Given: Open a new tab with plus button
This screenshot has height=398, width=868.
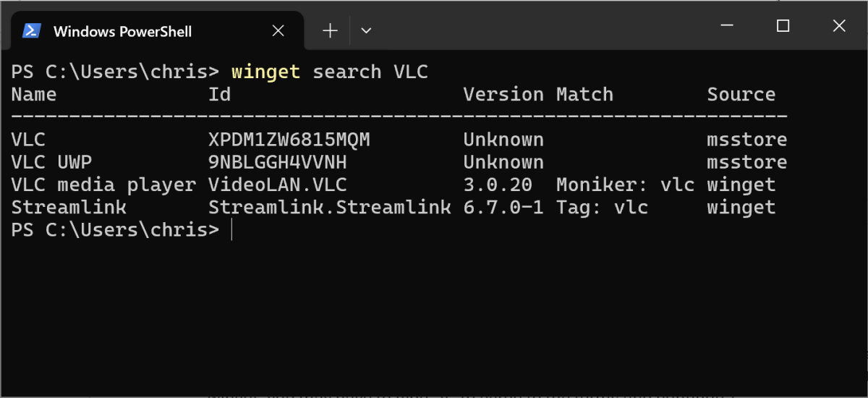Looking at the screenshot, I should [x=330, y=30].
